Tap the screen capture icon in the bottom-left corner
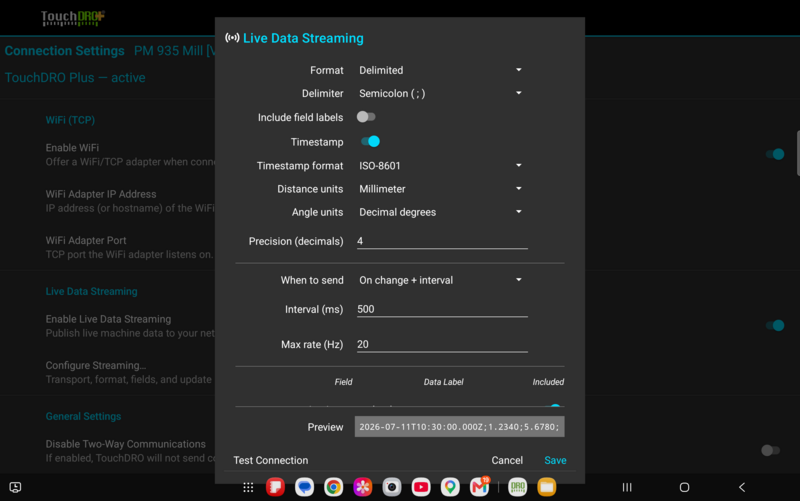800x501 pixels. [15, 487]
